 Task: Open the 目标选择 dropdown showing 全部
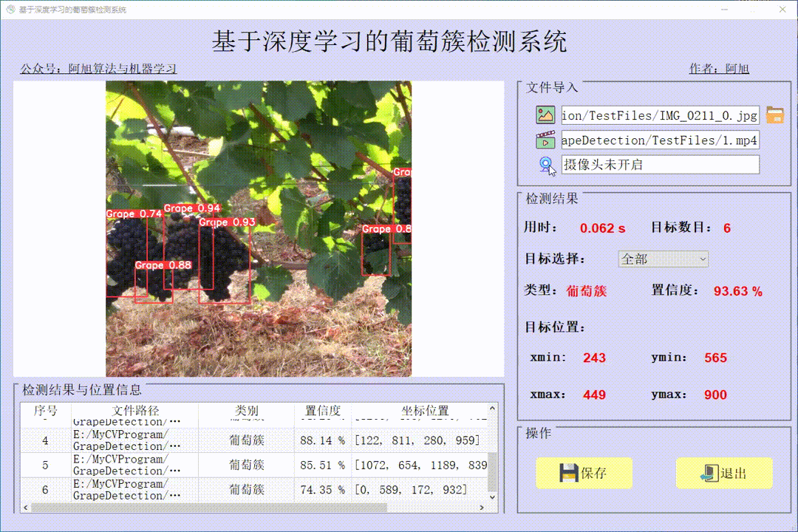663,259
